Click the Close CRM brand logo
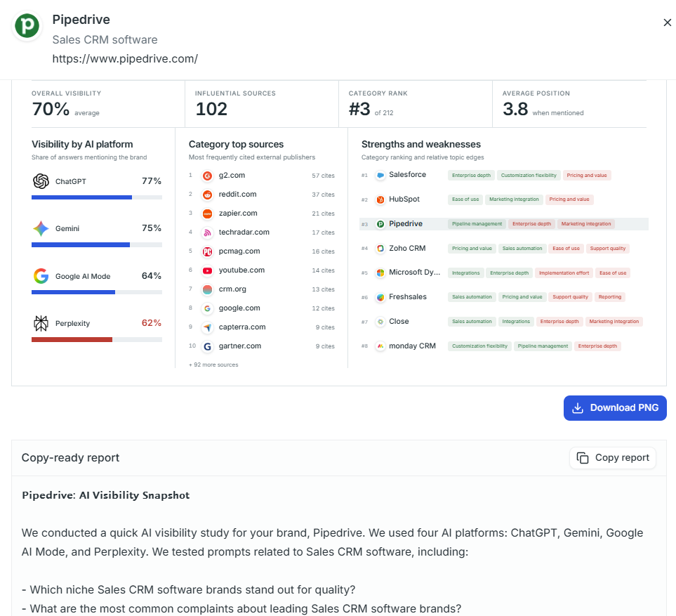The image size is (676, 616). pyautogui.click(x=380, y=322)
